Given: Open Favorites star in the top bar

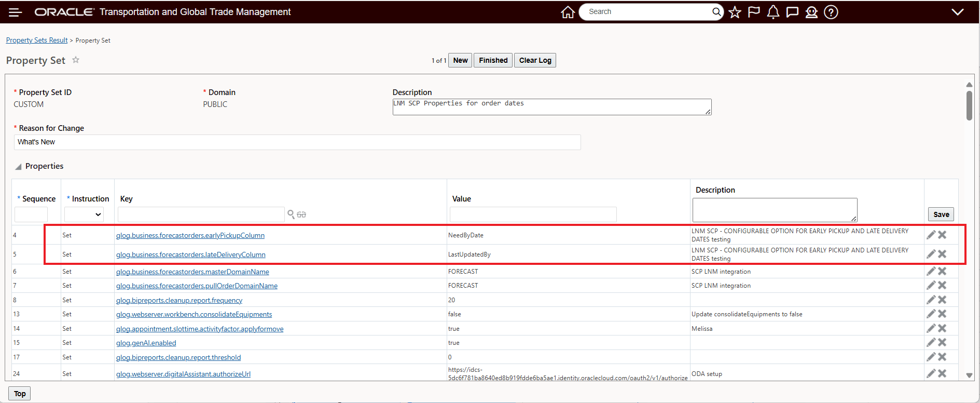Looking at the screenshot, I should pyautogui.click(x=735, y=12).
